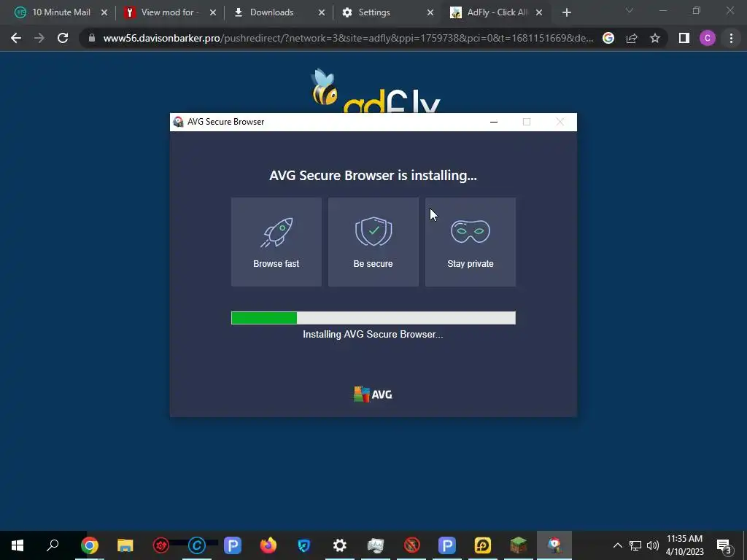Share this page via share icon
The image size is (747, 560).
(x=632, y=38)
